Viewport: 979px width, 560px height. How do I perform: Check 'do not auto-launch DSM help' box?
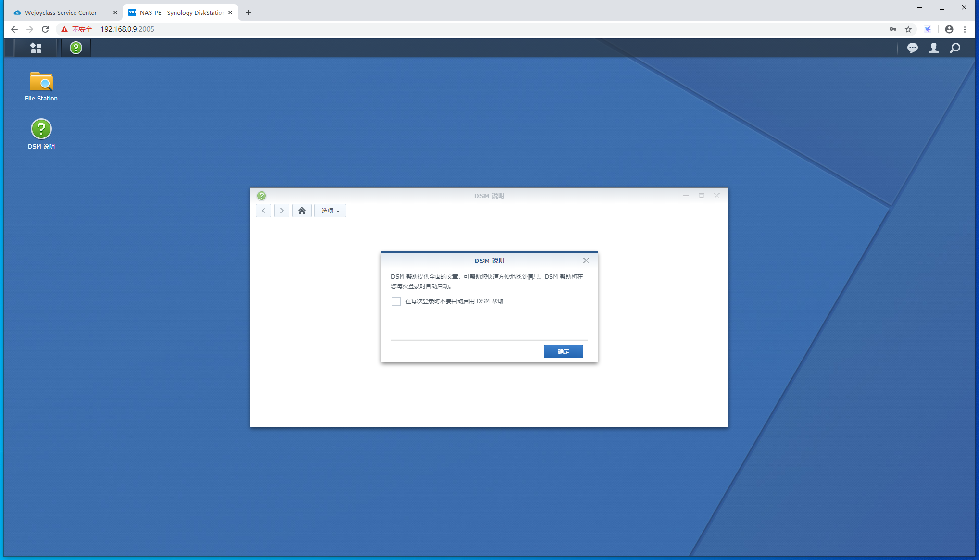tap(396, 301)
